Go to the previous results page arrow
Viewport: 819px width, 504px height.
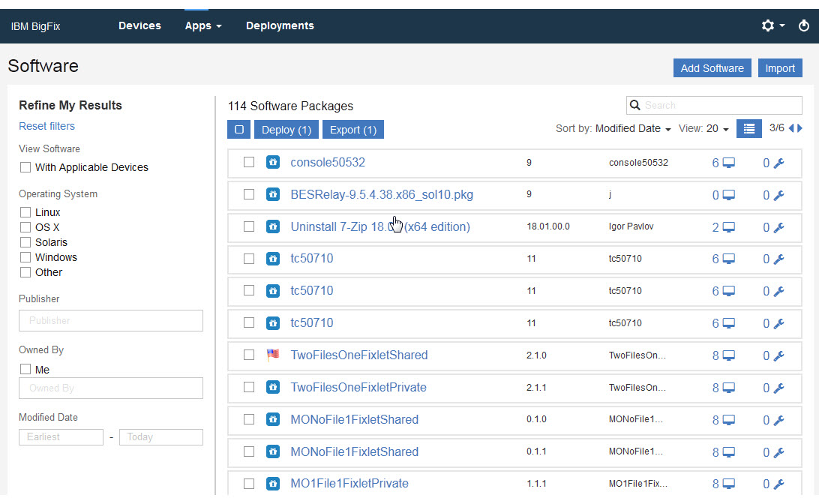(790, 129)
